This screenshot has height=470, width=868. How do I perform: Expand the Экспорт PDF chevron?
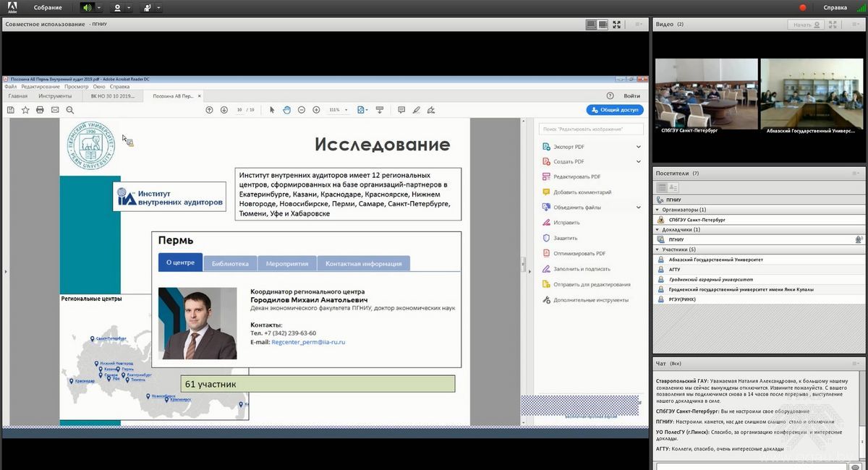pos(638,147)
